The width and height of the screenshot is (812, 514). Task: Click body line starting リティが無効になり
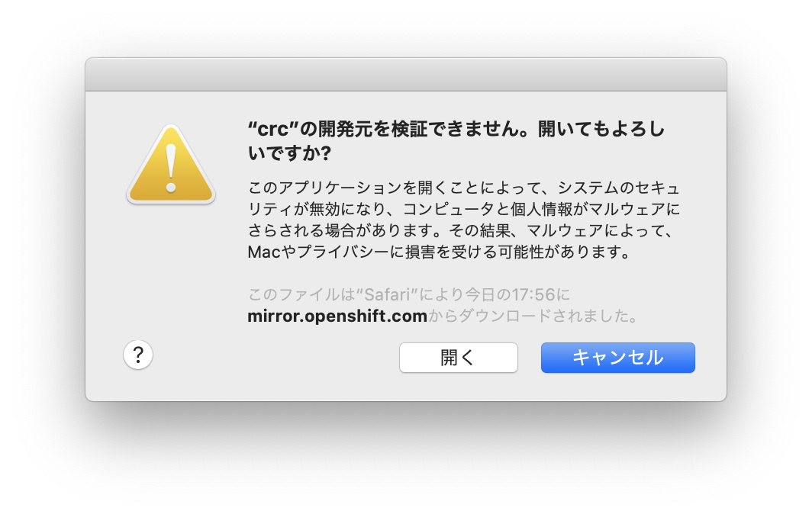click(x=464, y=209)
